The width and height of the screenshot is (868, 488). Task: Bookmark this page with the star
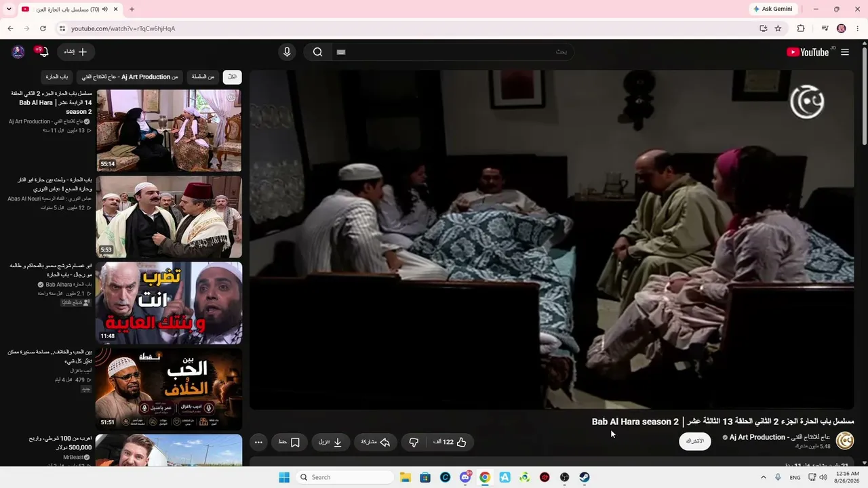[778, 28]
